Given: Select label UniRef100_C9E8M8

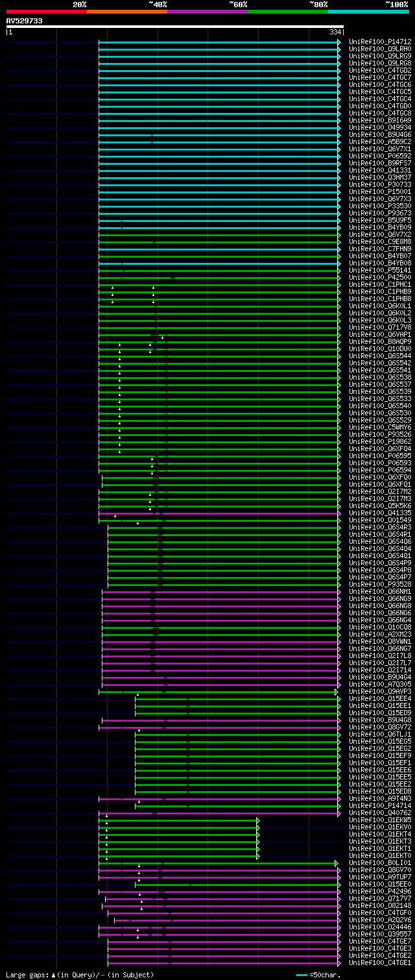Looking at the screenshot, I should tap(380, 241).
